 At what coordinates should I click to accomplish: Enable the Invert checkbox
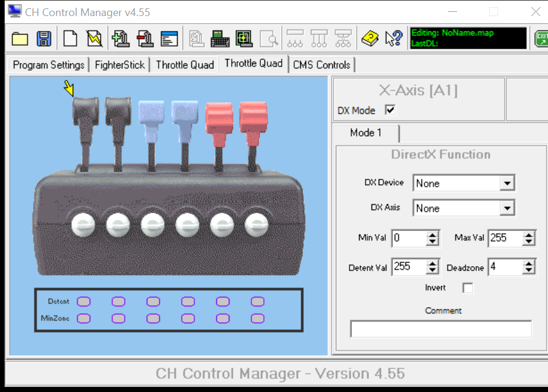pyautogui.click(x=468, y=288)
